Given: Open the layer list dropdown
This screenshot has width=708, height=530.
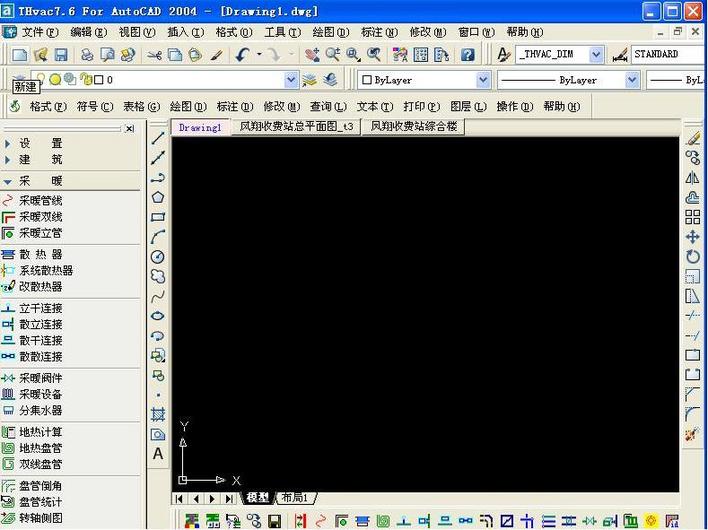Looking at the screenshot, I should [291, 80].
